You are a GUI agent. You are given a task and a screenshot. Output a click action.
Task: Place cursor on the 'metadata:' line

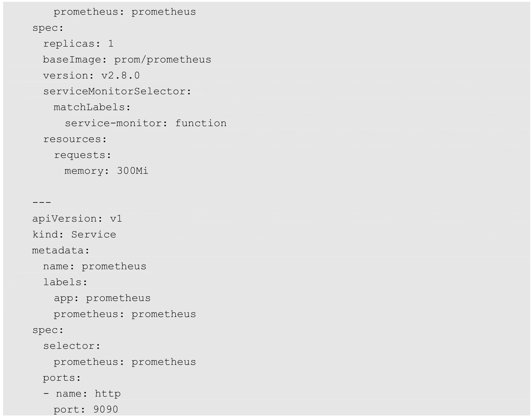61,250
